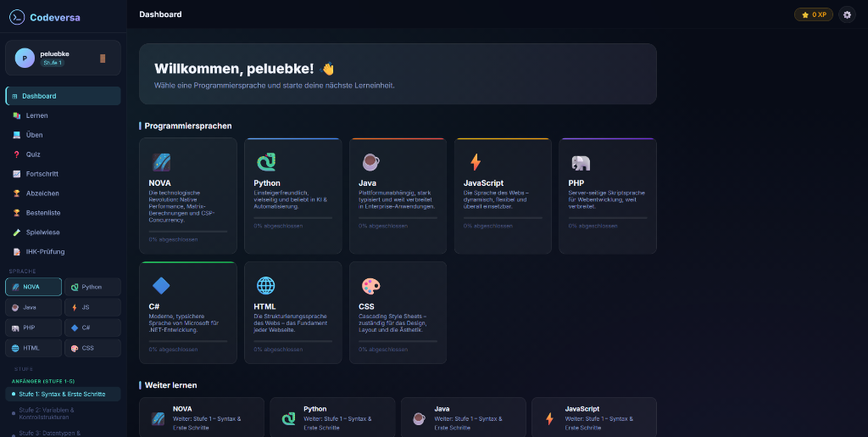The image size is (868, 437).
Task: Click the 'ANFÄNGER (STUFE 1-5)' label
Action: pyautogui.click(x=43, y=381)
